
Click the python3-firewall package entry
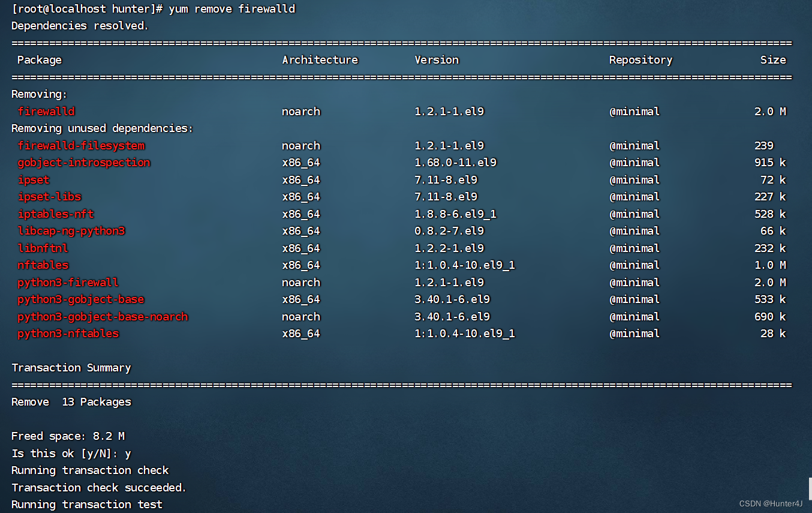(x=68, y=282)
